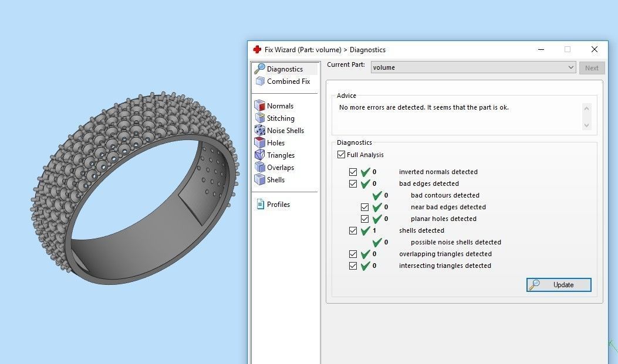The width and height of the screenshot is (618, 364).
Task: Click the Normals cube icon
Action: pyautogui.click(x=259, y=106)
